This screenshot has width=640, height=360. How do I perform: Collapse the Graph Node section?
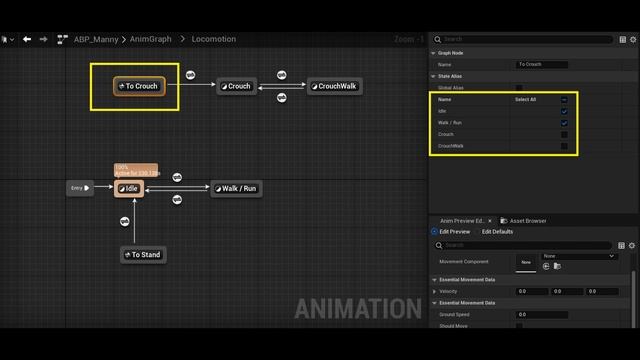433,53
